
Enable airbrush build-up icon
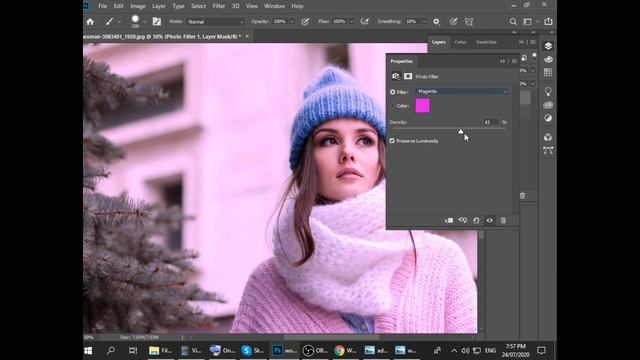(x=365, y=22)
